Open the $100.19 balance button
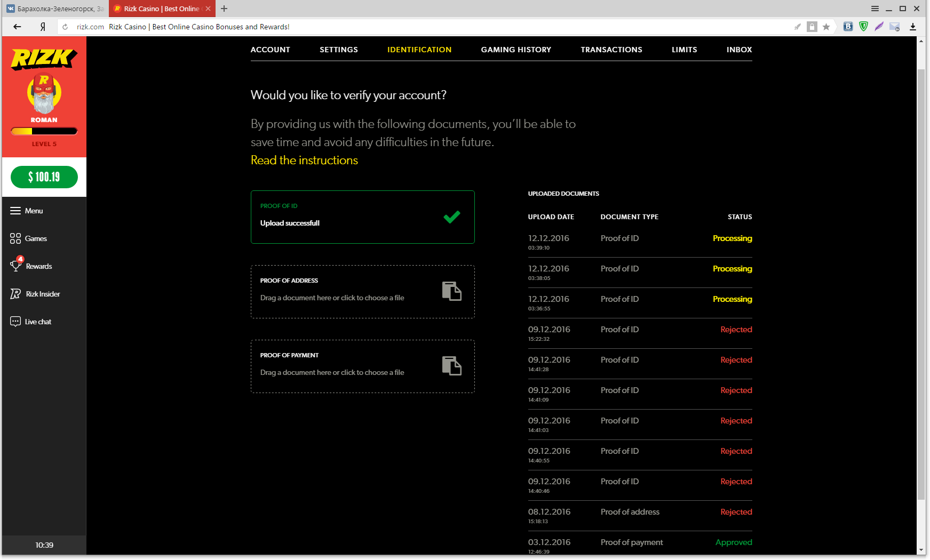 click(44, 177)
